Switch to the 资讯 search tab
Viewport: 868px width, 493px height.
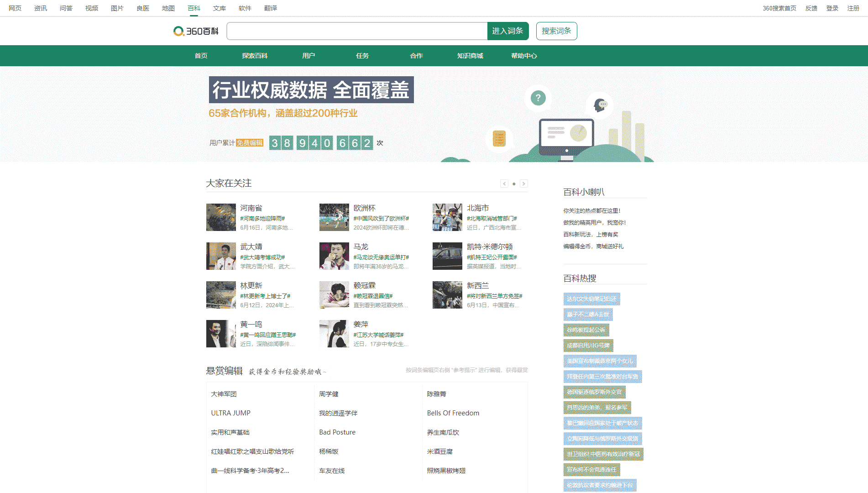41,8
